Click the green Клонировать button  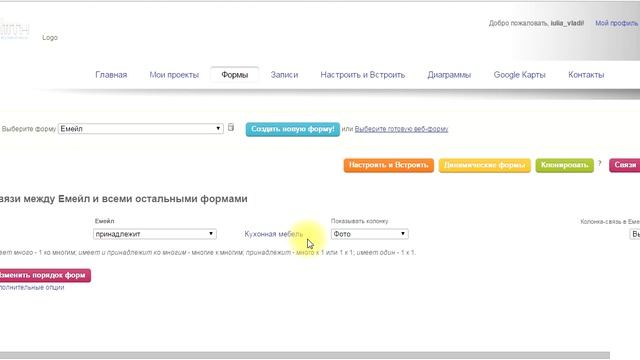[564, 165]
